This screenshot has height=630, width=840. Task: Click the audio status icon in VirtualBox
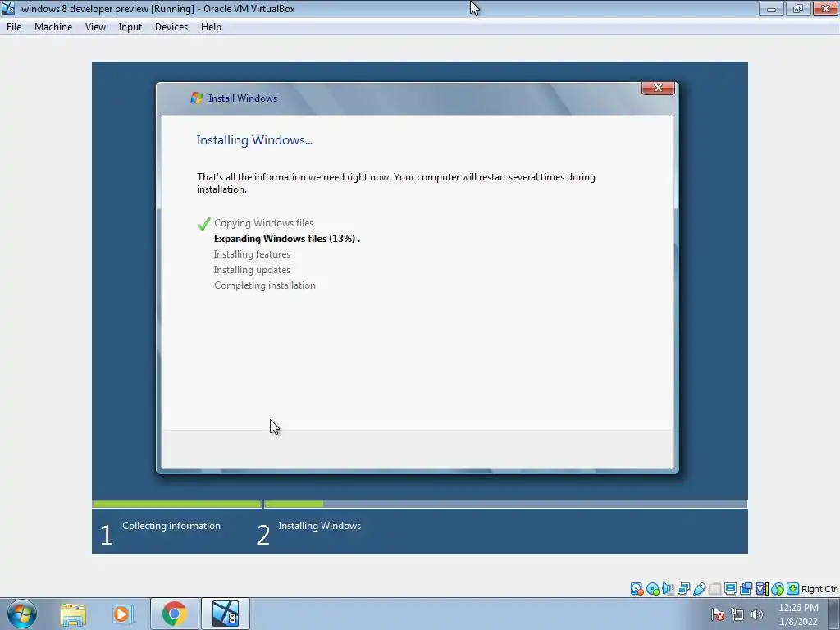(668, 589)
